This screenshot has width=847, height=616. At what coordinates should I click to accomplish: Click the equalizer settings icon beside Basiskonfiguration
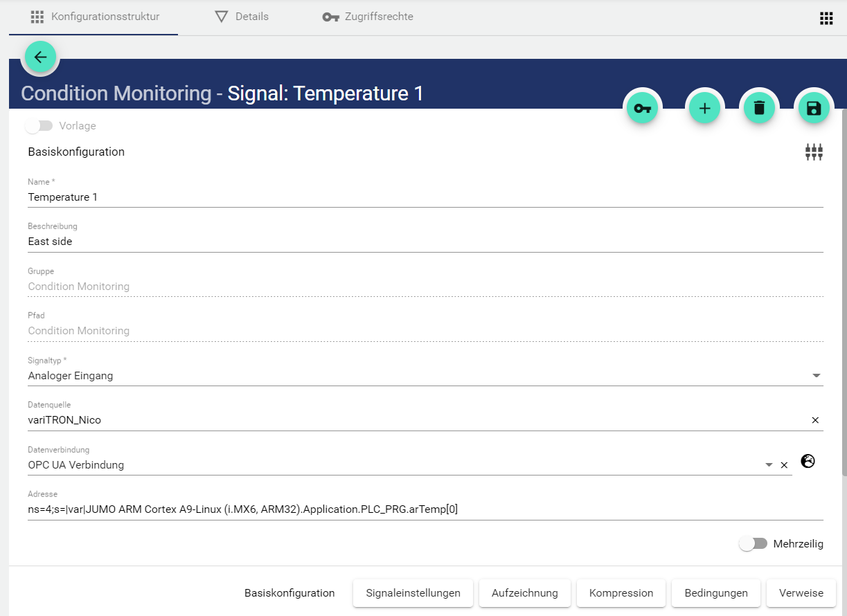[x=814, y=152]
